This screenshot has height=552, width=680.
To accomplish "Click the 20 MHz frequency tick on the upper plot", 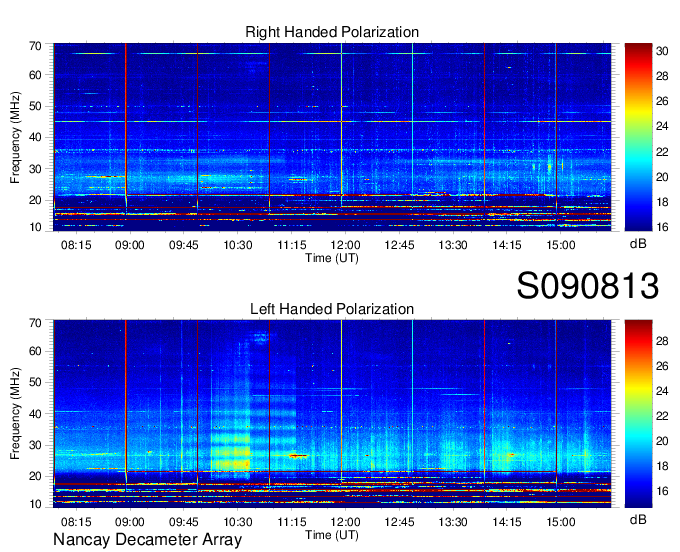I will pos(35,200).
